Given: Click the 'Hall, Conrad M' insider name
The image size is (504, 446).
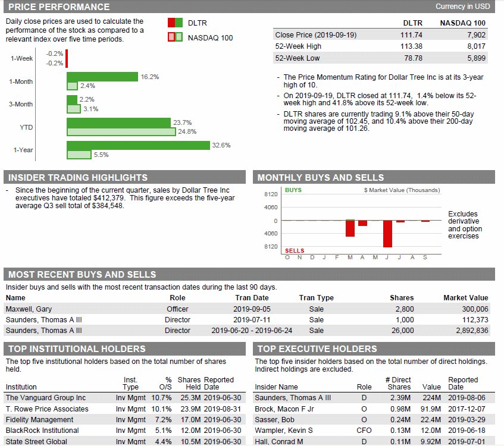Looking at the screenshot, I should [x=278, y=442].
